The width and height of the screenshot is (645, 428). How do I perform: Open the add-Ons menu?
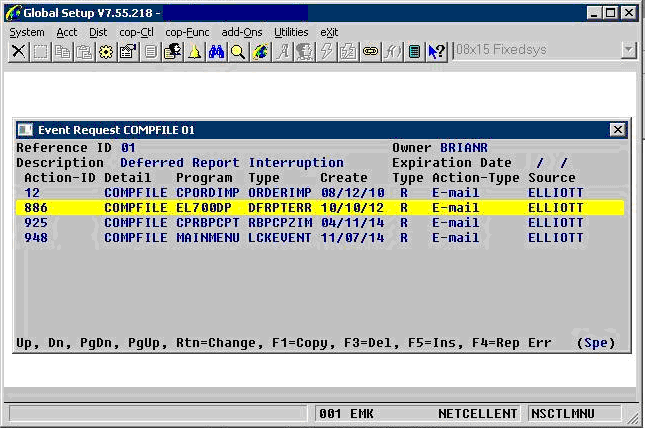click(242, 32)
